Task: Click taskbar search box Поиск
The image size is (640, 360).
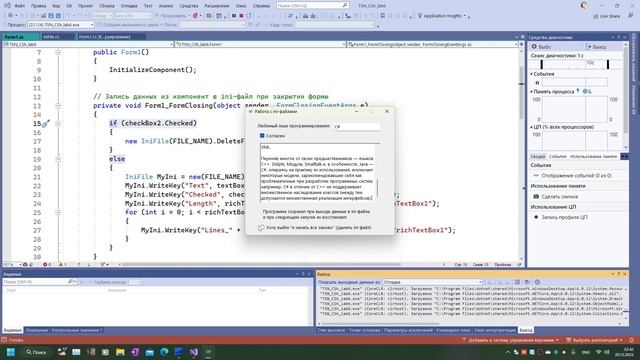Action: pos(36,352)
